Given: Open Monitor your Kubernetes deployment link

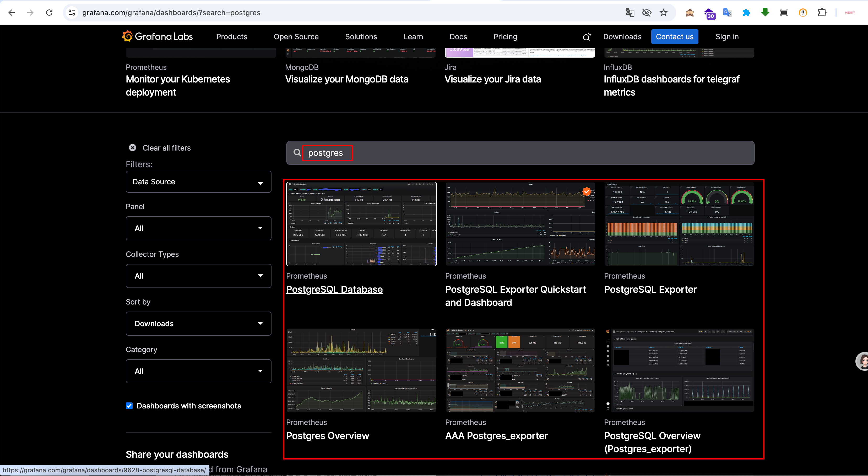Looking at the screenshot, I should point(178,86).
